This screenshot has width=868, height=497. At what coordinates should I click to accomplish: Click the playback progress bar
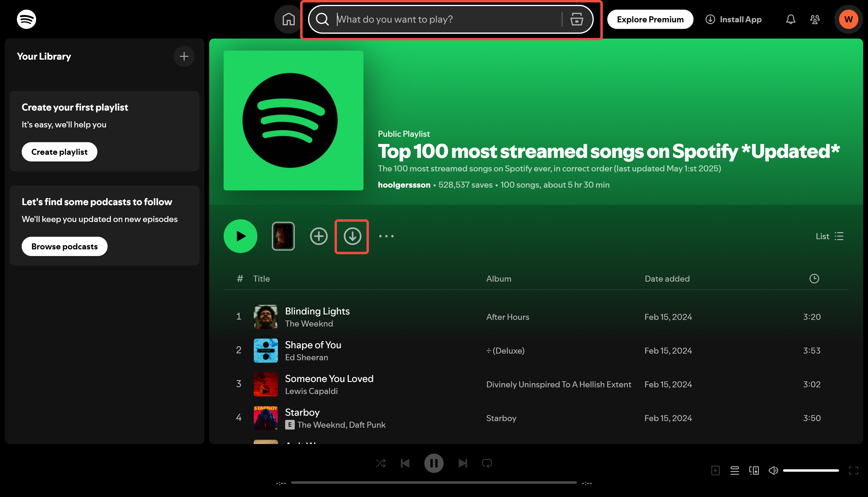(x=434, y=482)
